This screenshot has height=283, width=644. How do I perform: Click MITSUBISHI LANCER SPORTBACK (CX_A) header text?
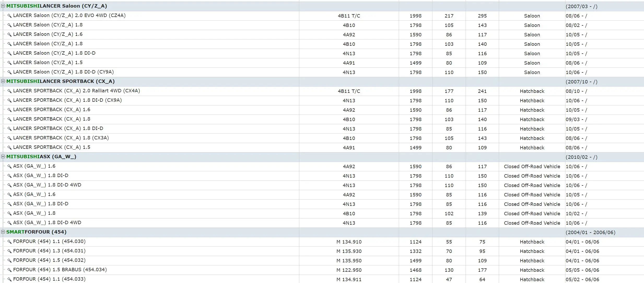tap(60, 81)
